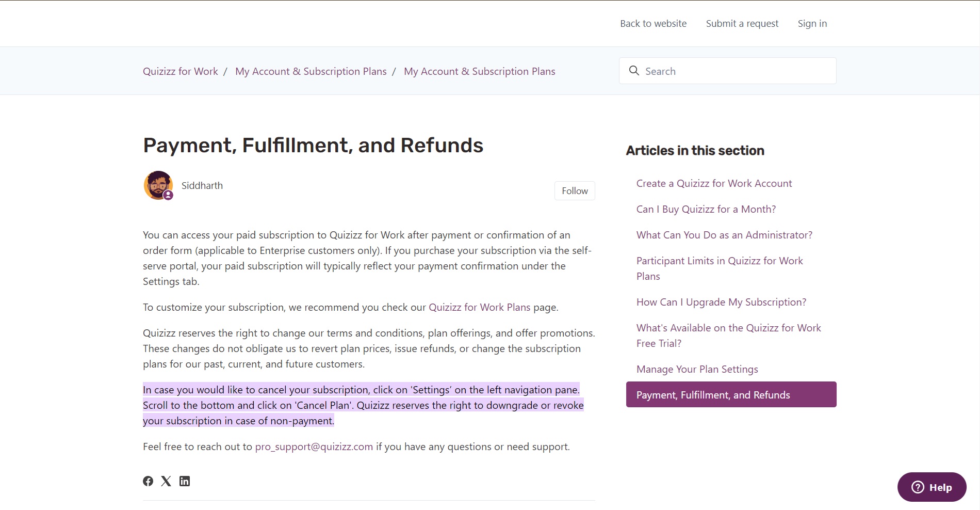Share article on LinkedIn icon
980x510 pixels.
pyautogui.click(x=185, y=481)
